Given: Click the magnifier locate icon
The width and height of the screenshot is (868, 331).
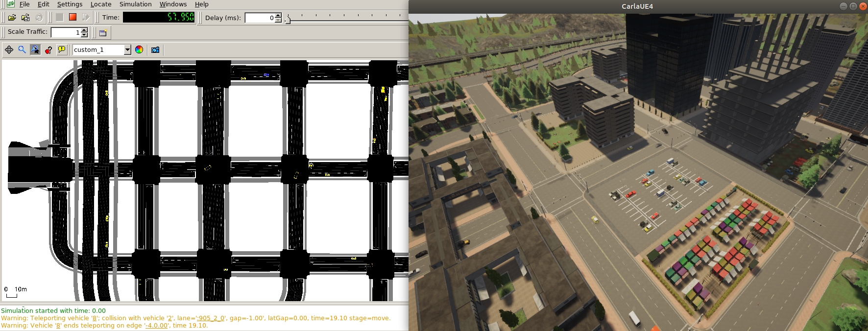Looking at the screenshot, I should pos(22,49).
